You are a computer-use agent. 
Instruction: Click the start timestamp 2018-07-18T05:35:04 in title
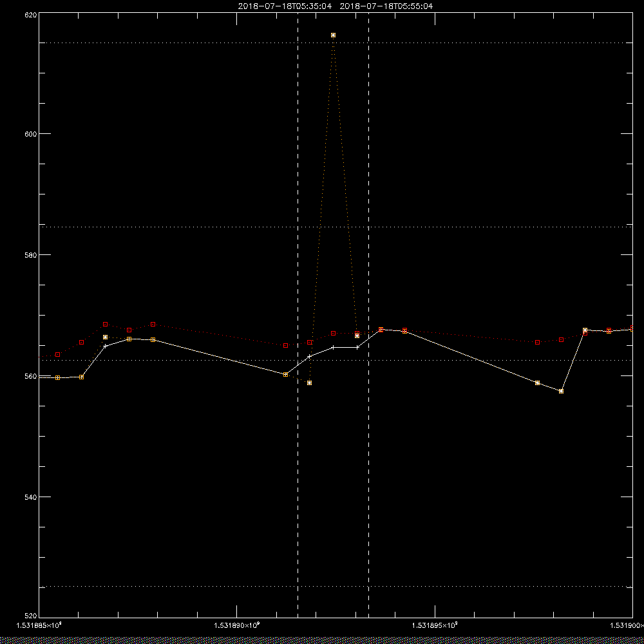coord(285,6)
